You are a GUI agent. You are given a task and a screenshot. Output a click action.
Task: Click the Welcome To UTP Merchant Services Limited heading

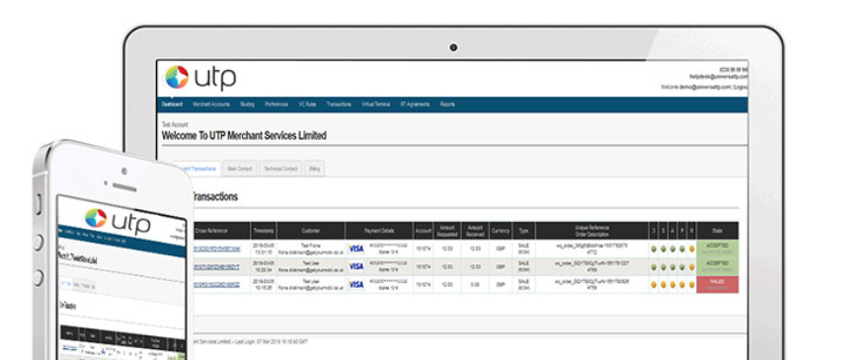pos(244,135)
